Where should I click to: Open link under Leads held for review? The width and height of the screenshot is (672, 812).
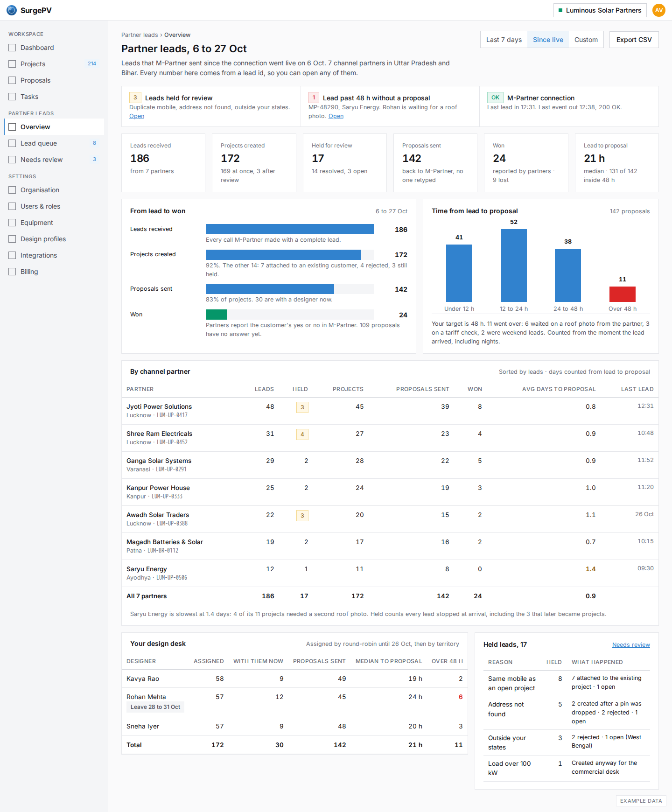(x=137, y=116)
